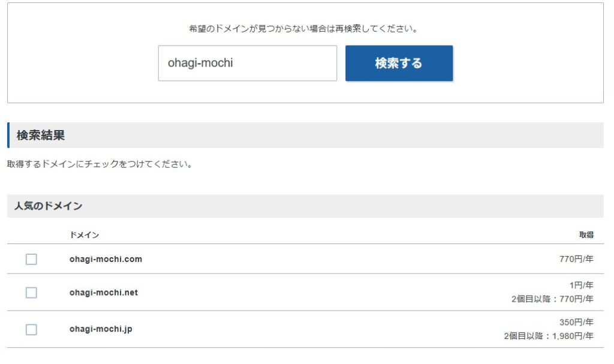Click the ドメイン column header
The image size is (614, 364).
[x=84, y=234]
